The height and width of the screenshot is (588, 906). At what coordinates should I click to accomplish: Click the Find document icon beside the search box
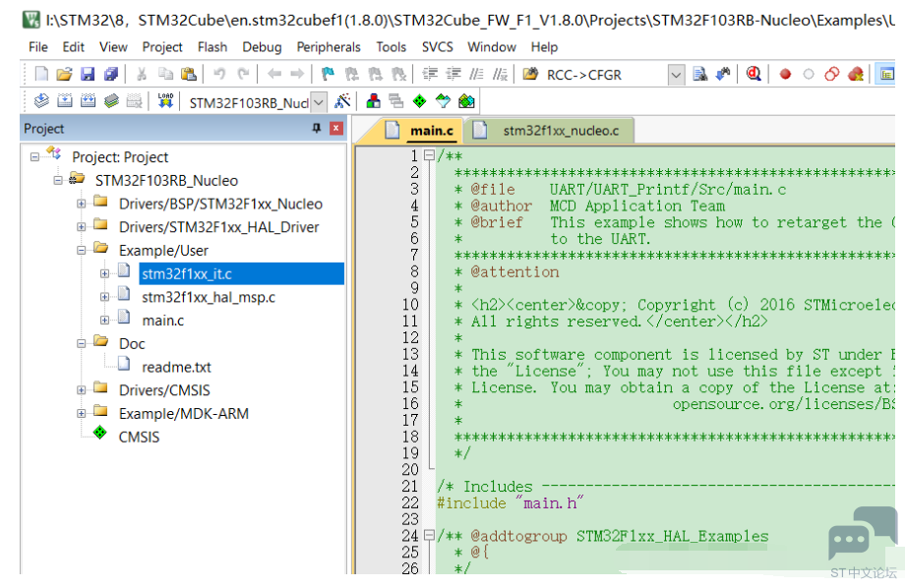point(699,74)
